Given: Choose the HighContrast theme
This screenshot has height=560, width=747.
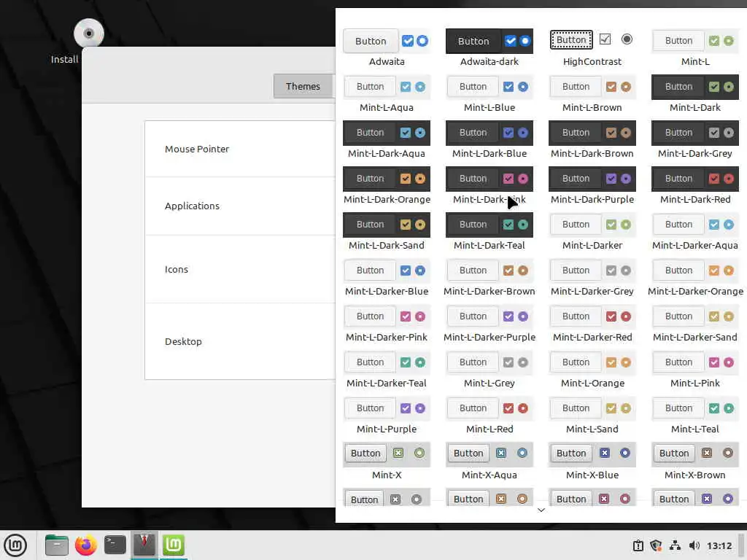Looking at the screenshot, I should [x=592, y=48].
